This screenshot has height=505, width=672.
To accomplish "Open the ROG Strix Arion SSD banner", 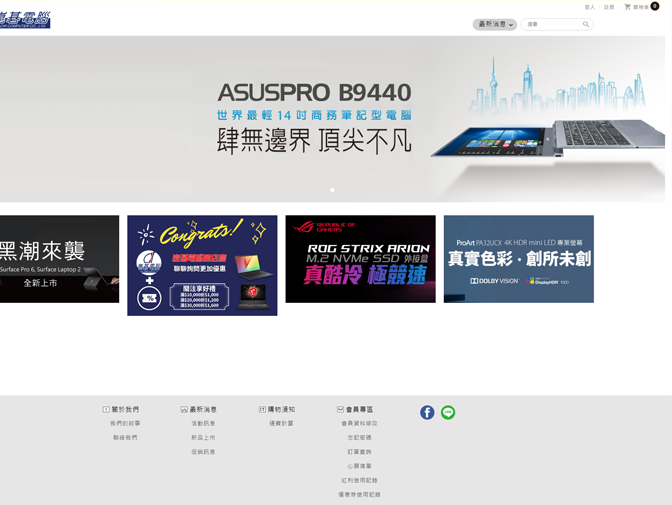I will pos(360,259).
